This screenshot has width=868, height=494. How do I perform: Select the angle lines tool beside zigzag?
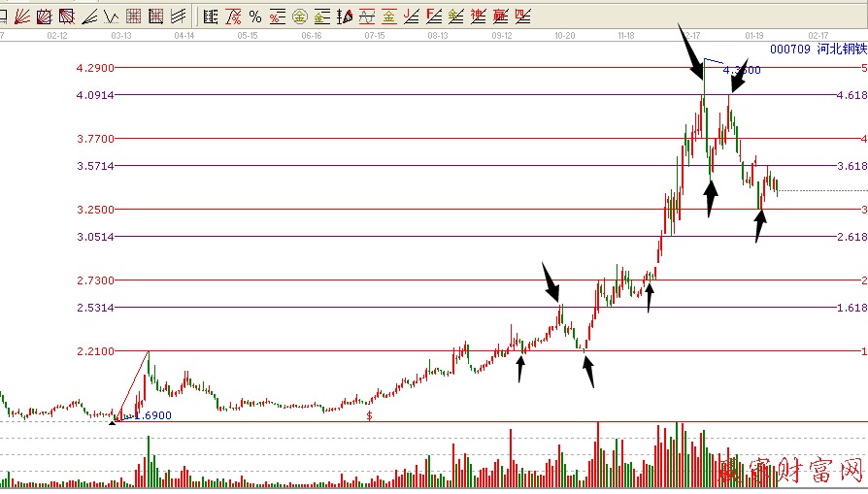point(89,16)
